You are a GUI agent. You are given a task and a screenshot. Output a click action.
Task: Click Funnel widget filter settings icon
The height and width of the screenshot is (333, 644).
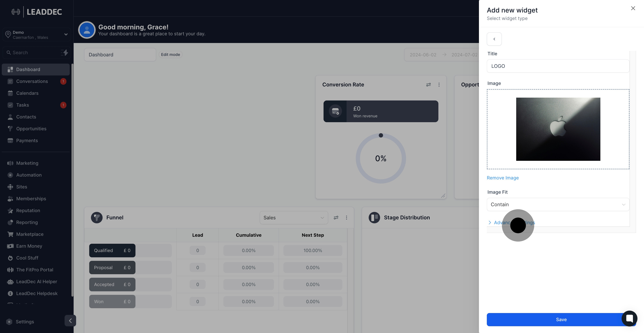(336, 218)
